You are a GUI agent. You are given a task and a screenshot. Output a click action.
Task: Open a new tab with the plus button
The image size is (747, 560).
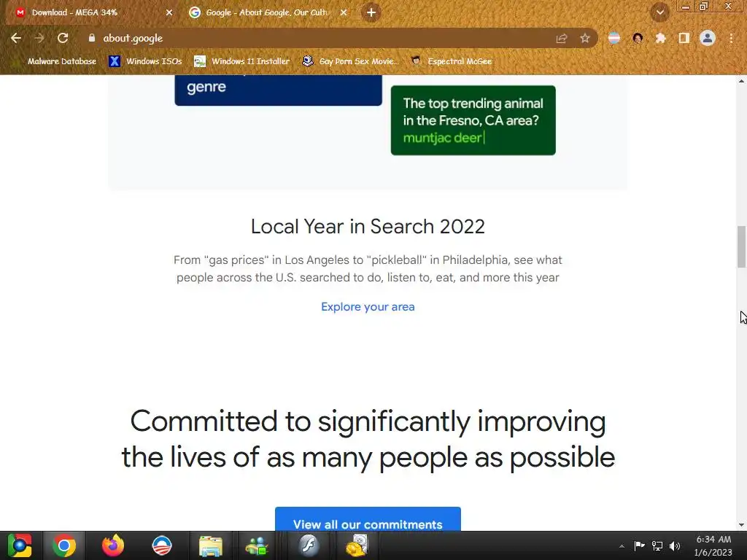coord(371,12)
